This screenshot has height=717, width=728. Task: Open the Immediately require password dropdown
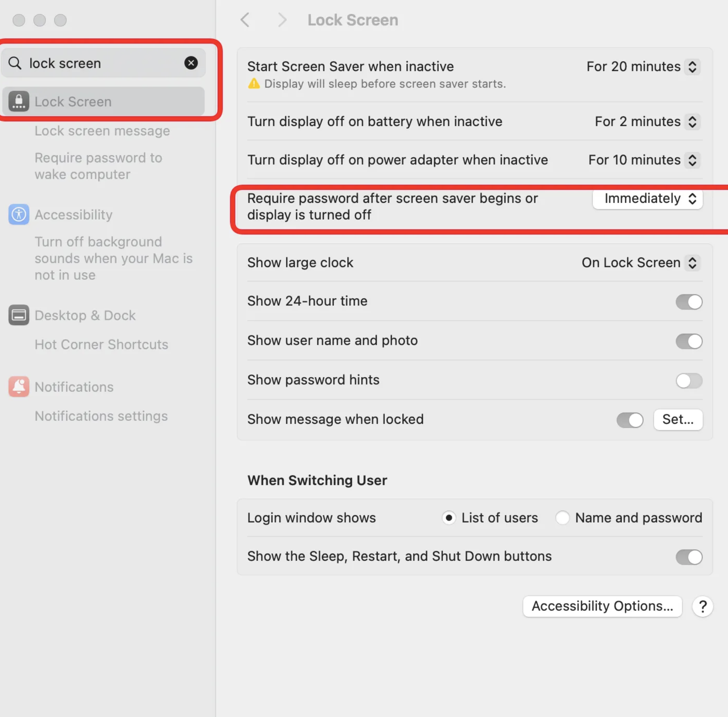pyautogui.click(x=647, y=198)
